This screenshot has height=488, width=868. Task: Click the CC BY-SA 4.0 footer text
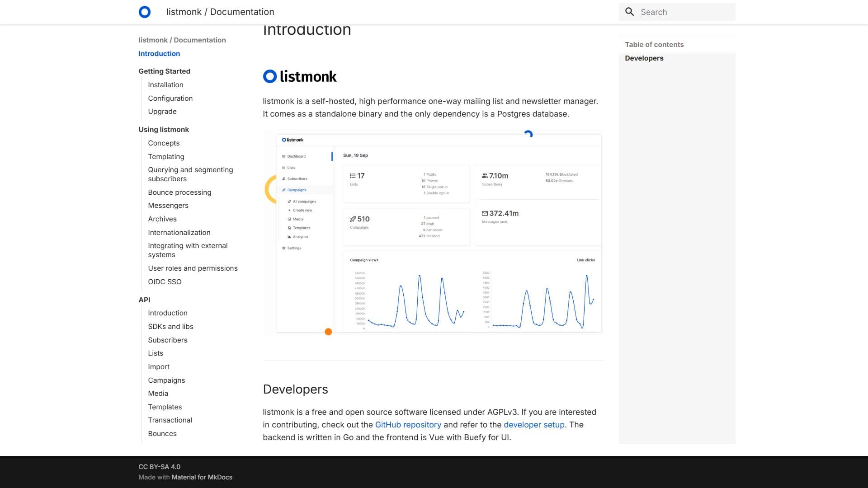tap(159, 467)
